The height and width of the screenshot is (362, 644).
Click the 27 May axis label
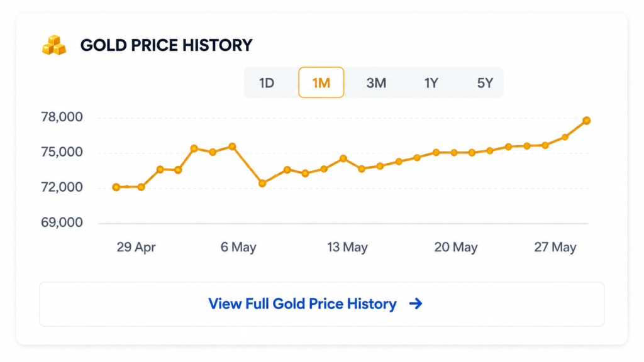(555, 247)
